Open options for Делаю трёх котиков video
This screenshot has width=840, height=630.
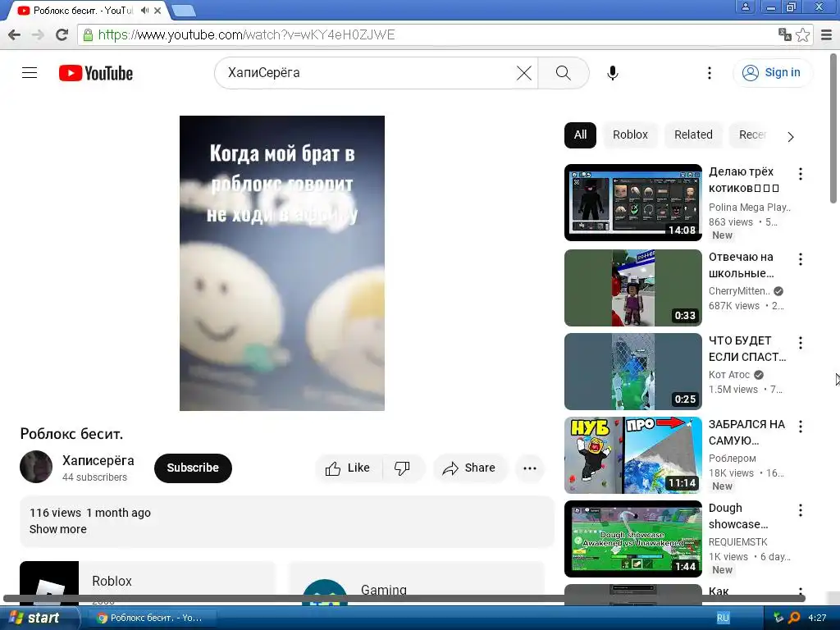coord(801,174)
